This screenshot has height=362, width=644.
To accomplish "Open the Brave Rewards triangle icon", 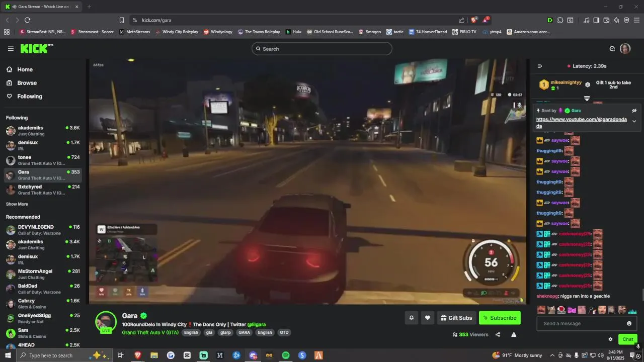I will coord(486,20).
